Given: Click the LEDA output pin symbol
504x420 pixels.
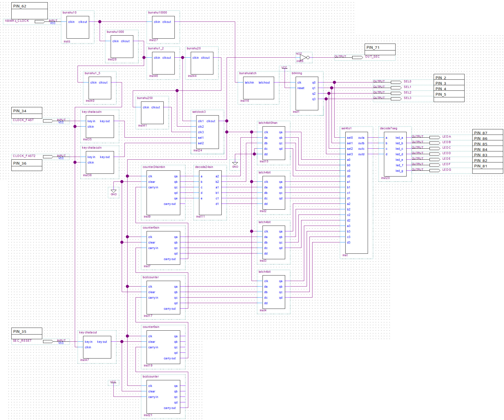Looking at the screenshot, I should (435, 137).
